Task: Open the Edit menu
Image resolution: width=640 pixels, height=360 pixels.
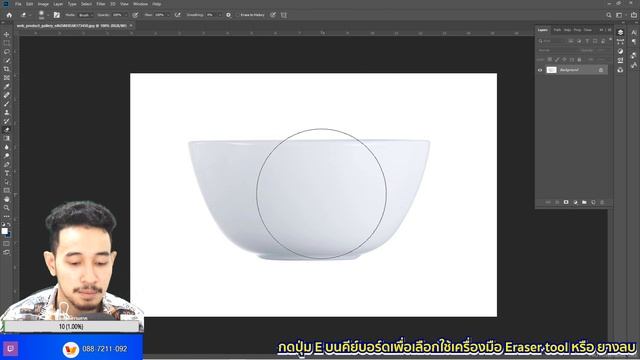Action: click(x=30, y=4)
